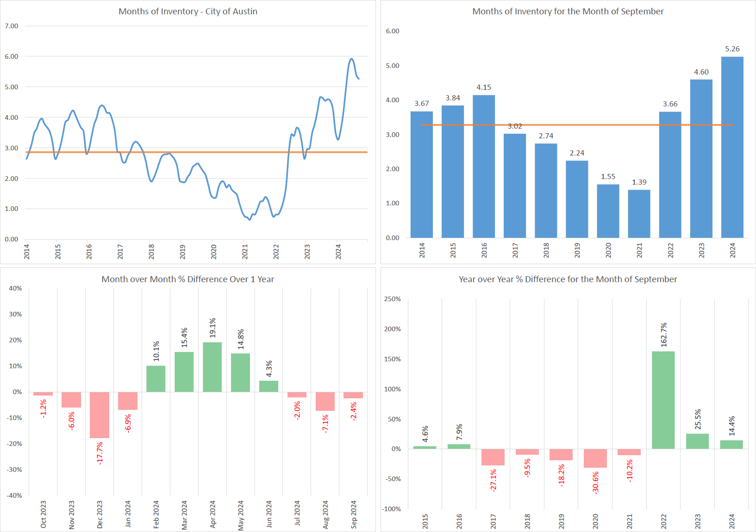The image size is (756, 532).
Task: Click the 2024 bar labeled 5.26
Action: coord(732,148)
